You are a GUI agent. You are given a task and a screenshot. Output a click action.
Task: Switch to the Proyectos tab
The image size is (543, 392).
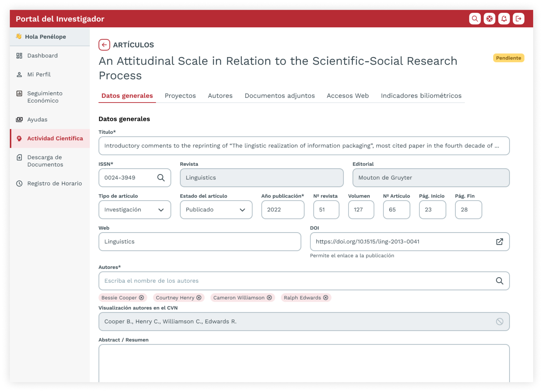coord(180,96)
